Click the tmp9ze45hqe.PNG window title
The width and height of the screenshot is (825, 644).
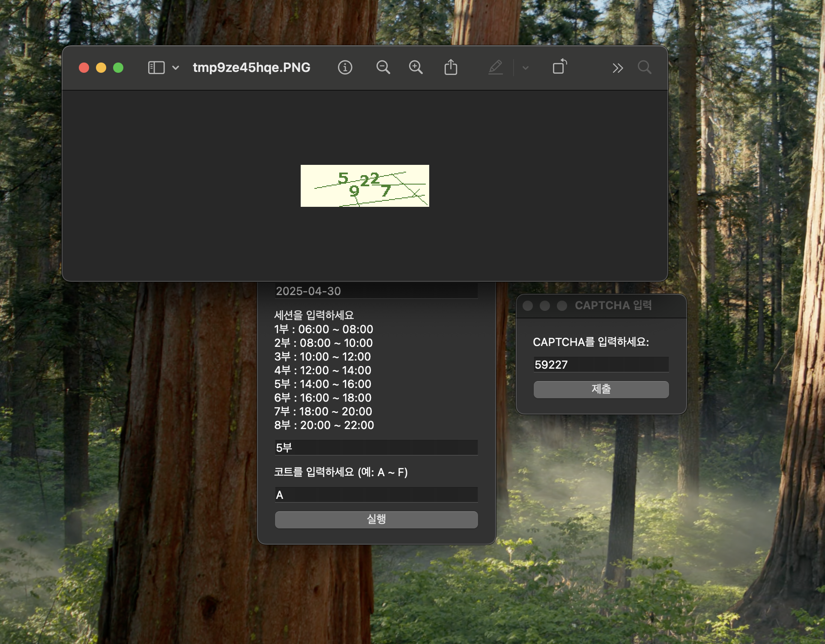(x=251, y=68)
